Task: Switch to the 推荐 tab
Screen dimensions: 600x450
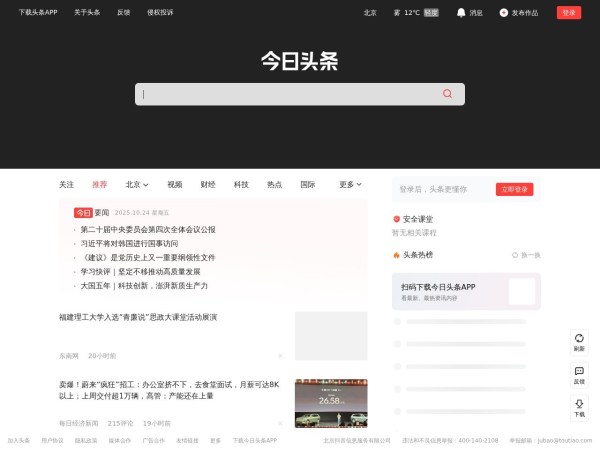Action: 99,185
